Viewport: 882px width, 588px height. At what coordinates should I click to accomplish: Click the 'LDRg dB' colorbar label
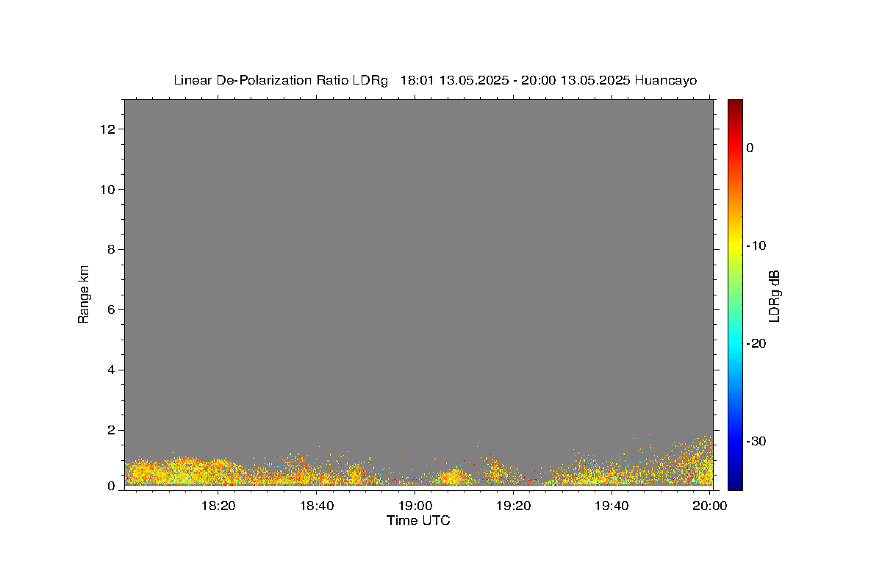tap(773, 295)
